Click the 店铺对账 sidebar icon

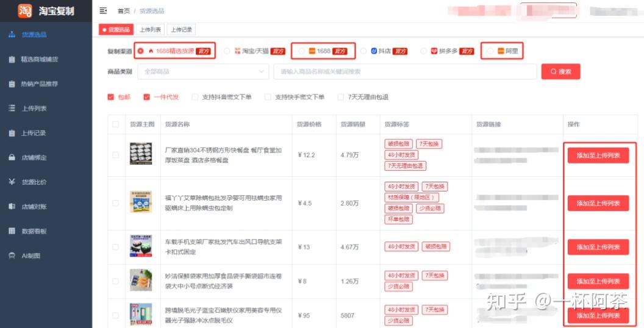[12, 207]
